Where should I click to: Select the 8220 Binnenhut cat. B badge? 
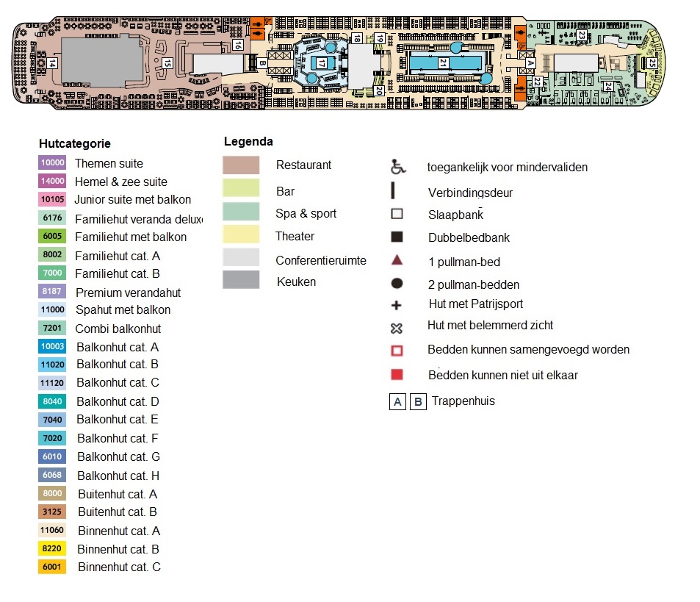coord(53,548)
